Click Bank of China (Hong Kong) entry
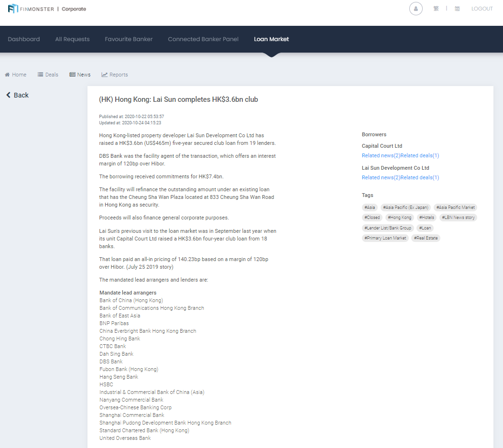Screen dimensions: 503x448 [131, 300]
